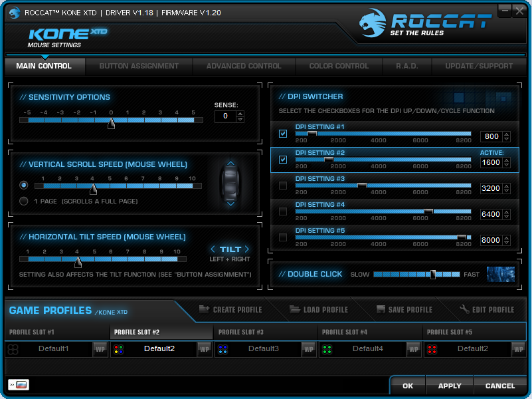Click APPLY to save settings
Image resolution: width=532 pixels, height=399 pixels.
click(449, 386)
